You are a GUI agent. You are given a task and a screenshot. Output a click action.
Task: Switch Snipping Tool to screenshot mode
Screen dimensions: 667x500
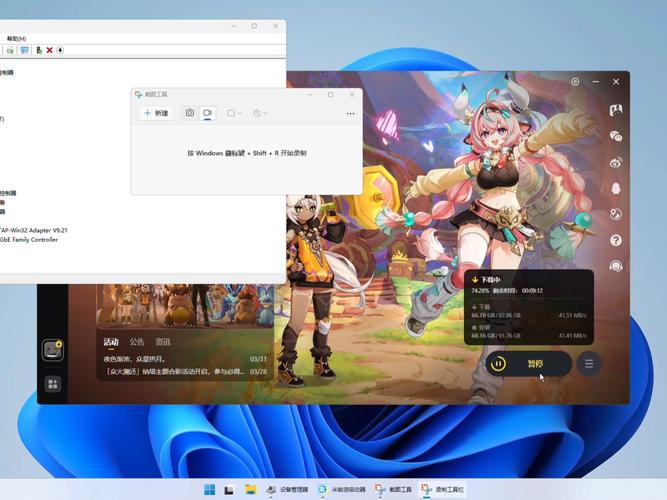[x=189, y=114]
